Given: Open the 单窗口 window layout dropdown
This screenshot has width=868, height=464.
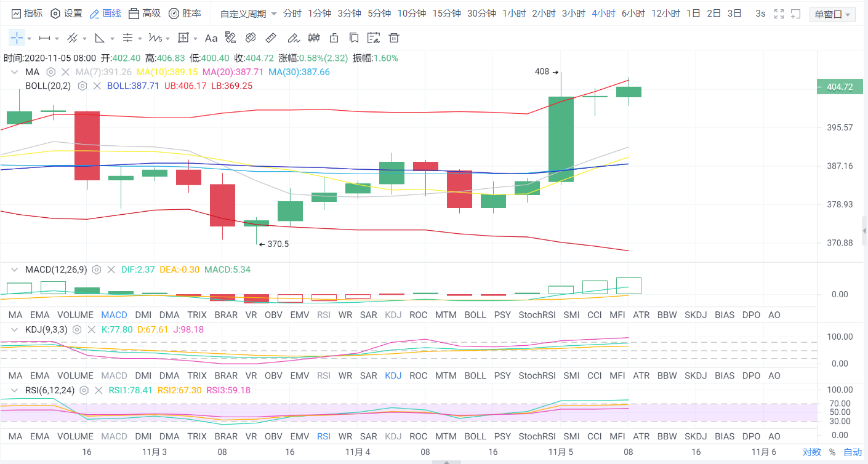Looking at the screenshot, I should (x=832, y=14).
